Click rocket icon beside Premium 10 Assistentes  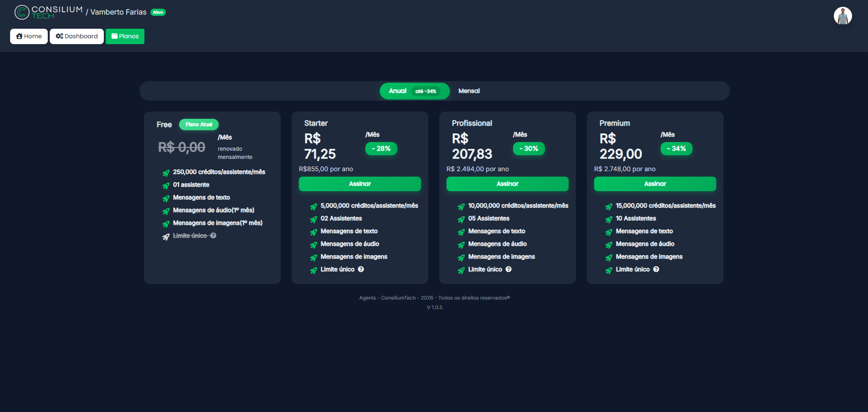(x=609, y=219)
